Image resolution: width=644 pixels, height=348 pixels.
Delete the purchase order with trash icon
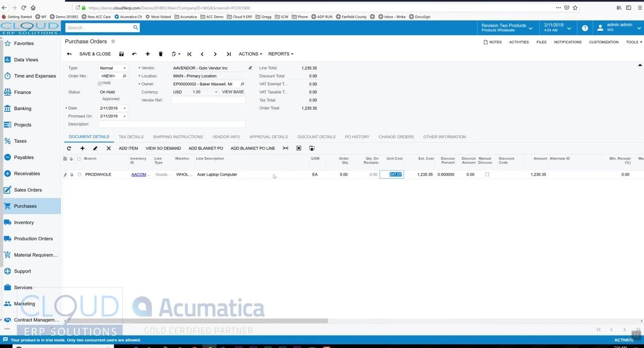(x=160, y=54)
